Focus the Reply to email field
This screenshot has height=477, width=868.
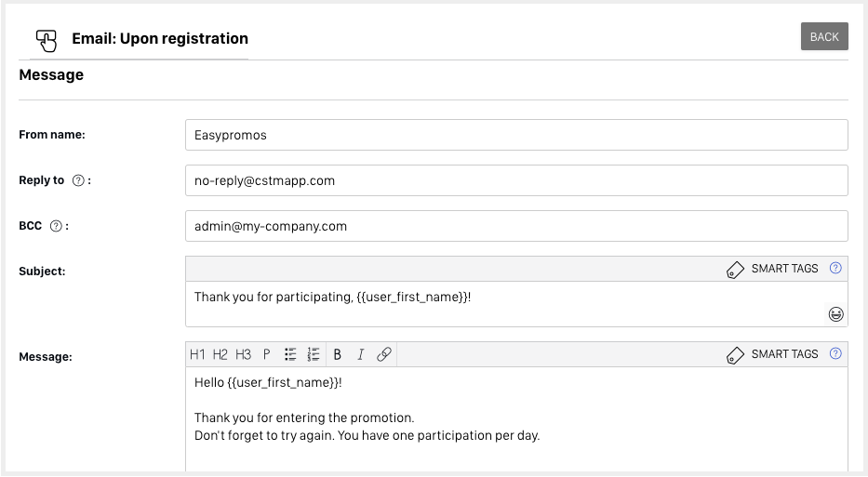pyautogui.click(x=516, y=181)
